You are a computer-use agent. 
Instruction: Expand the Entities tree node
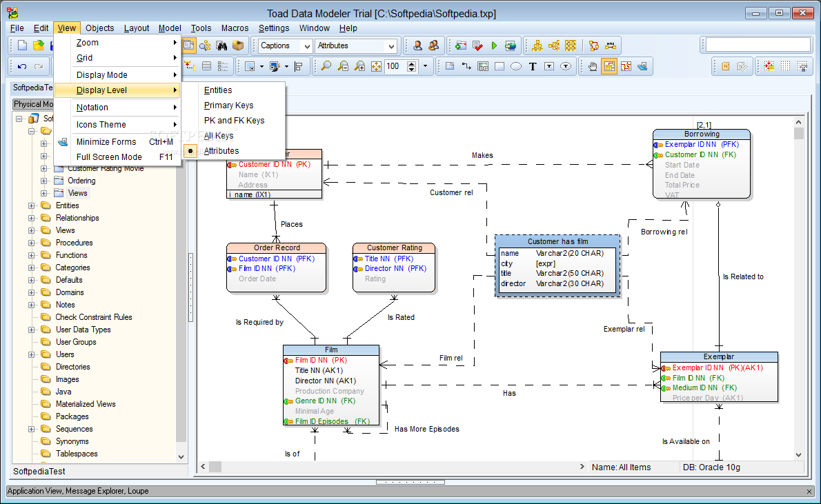[x=32, y=205]
